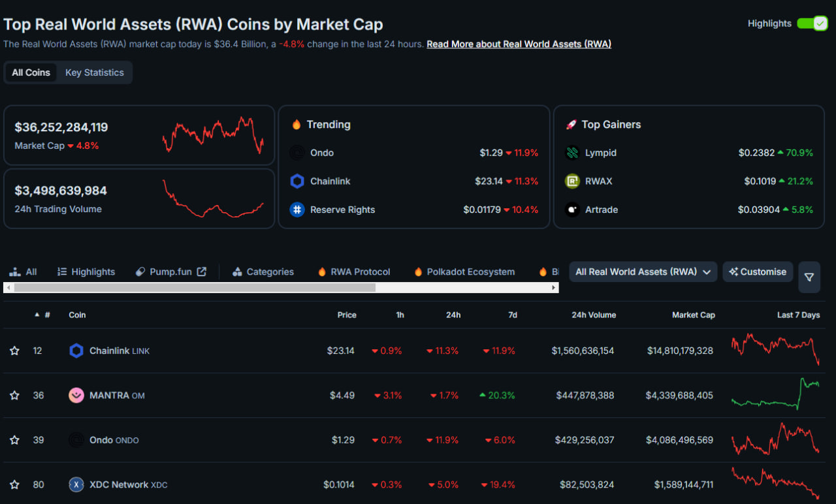836x504 pixels.
Task: Click the Chainlink 7-day sparkline chart
Action: tap(775, 349)
